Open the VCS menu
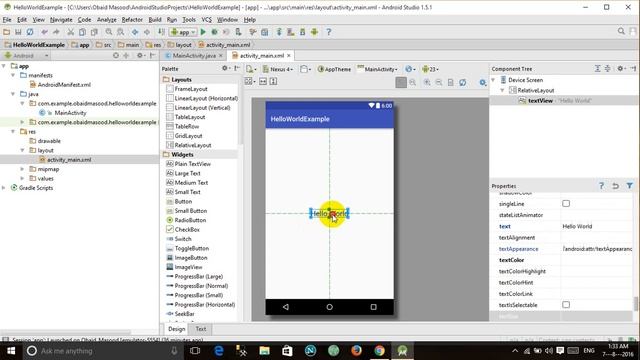The height and width of the screenshot is (360, 640). (207, 19)
